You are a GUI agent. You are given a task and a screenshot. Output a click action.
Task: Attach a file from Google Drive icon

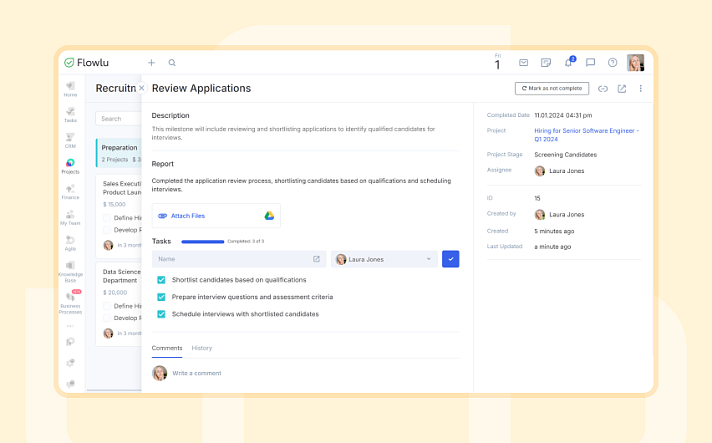point(269,216)
